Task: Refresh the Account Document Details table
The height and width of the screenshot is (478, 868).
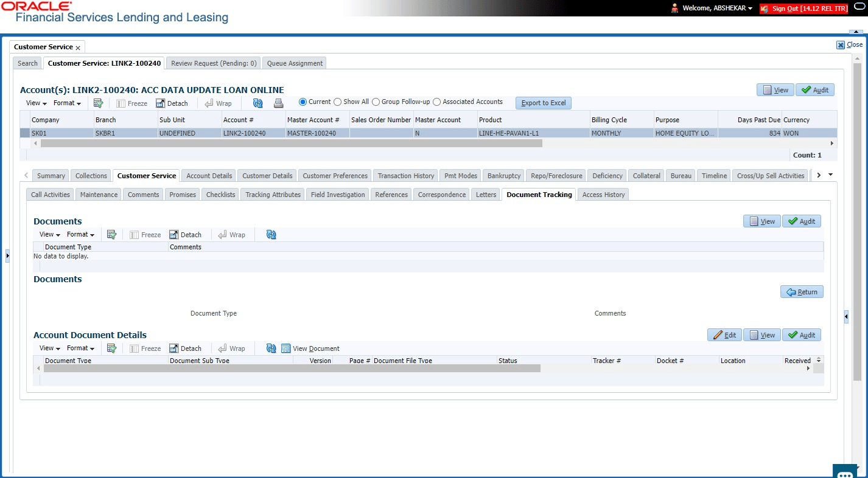Action: click(x=271, y=348)
